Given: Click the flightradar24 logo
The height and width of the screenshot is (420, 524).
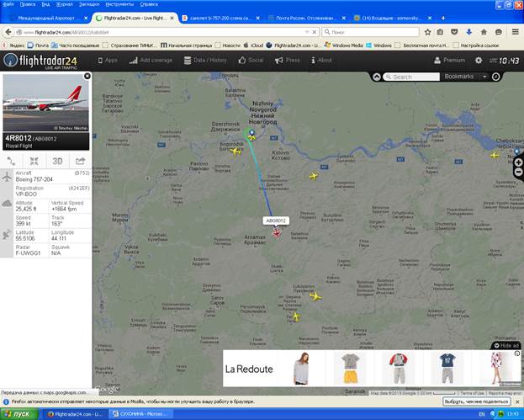Looking at the screenshot, I should pyautogui.click(x=40, y=61).
